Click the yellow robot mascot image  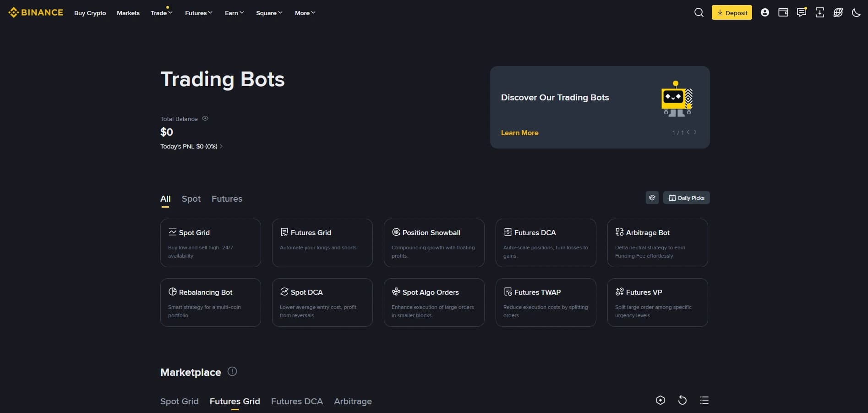677,99
